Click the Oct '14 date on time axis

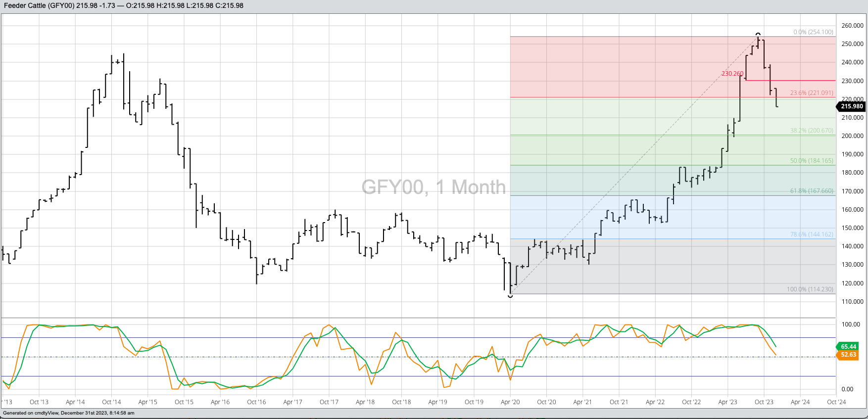[111, 402]
